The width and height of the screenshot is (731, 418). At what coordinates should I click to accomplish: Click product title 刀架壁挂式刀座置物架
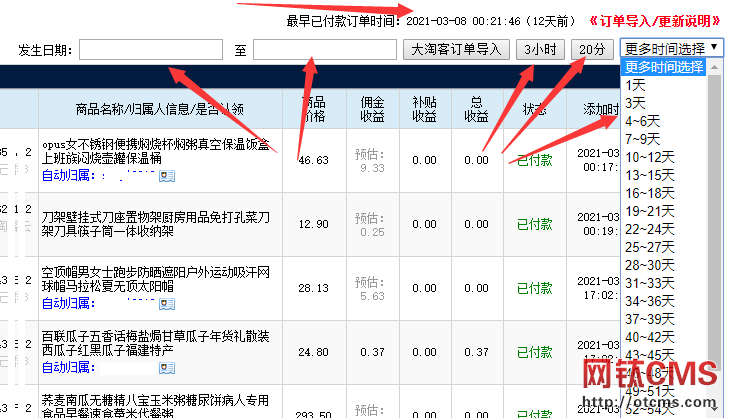[x=156, y=224]
